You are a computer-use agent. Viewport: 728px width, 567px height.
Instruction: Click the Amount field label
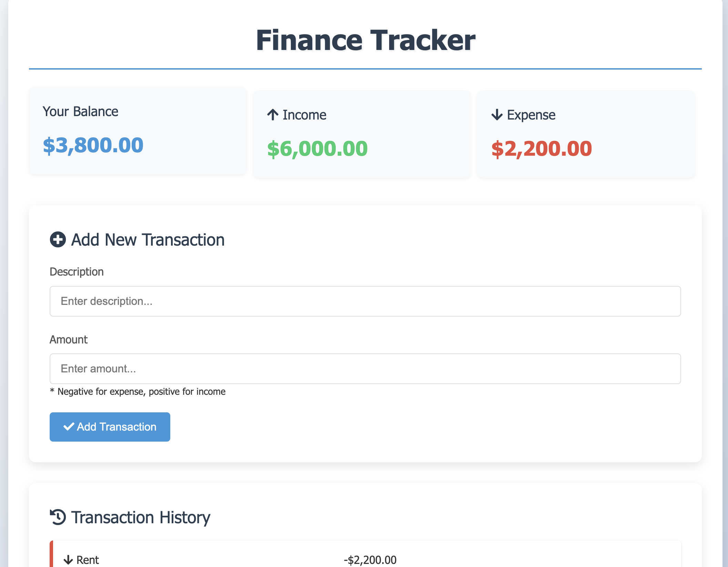pos(69,340)
